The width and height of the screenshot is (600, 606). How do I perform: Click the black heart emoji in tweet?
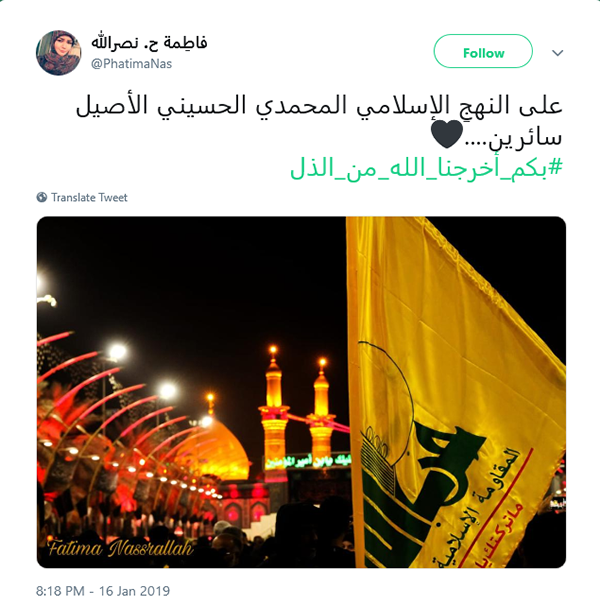(x=447, y=134)
